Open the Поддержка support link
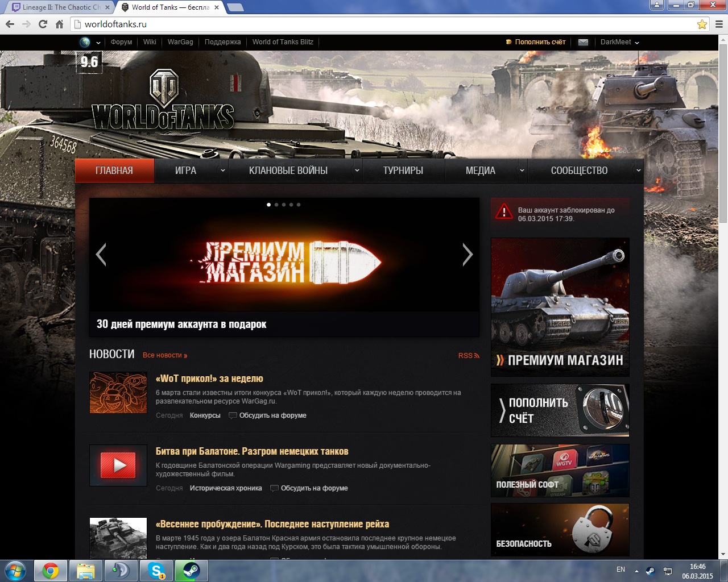The height and width of the screenshot is (582, 728). pos(222,42)
